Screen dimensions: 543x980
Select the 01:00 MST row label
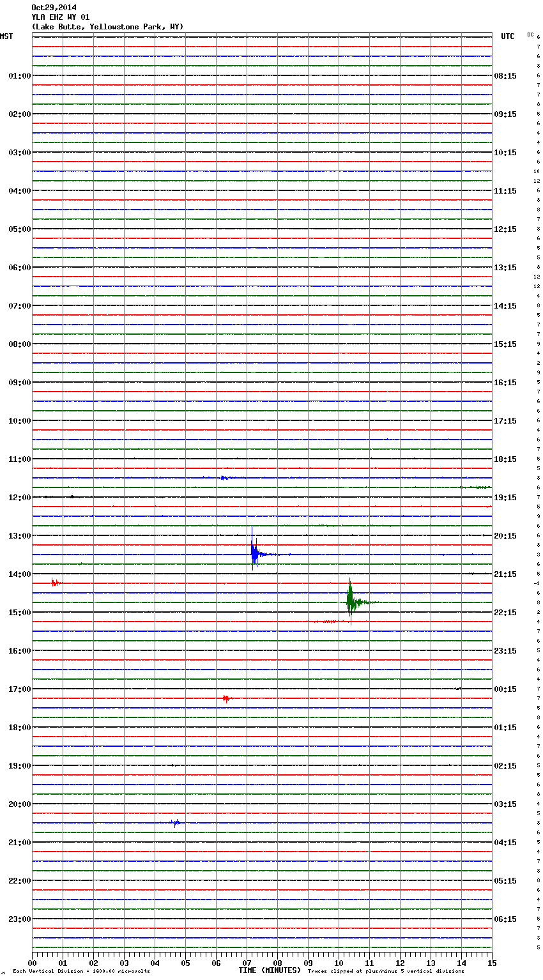point(19,76)
